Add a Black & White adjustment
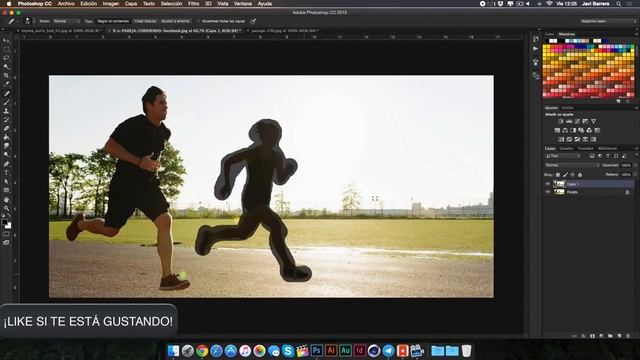Image resolution: width=640 pixels, height=360 pixels. (573, 130)
